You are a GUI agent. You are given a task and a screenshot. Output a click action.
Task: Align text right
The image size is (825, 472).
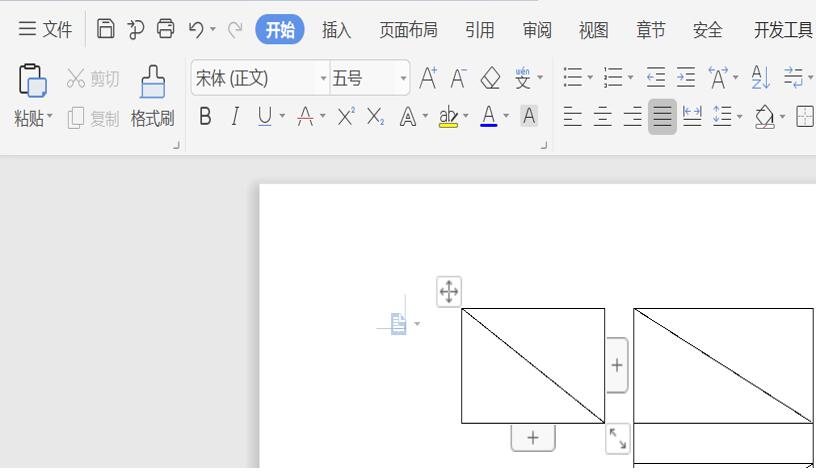632,116
